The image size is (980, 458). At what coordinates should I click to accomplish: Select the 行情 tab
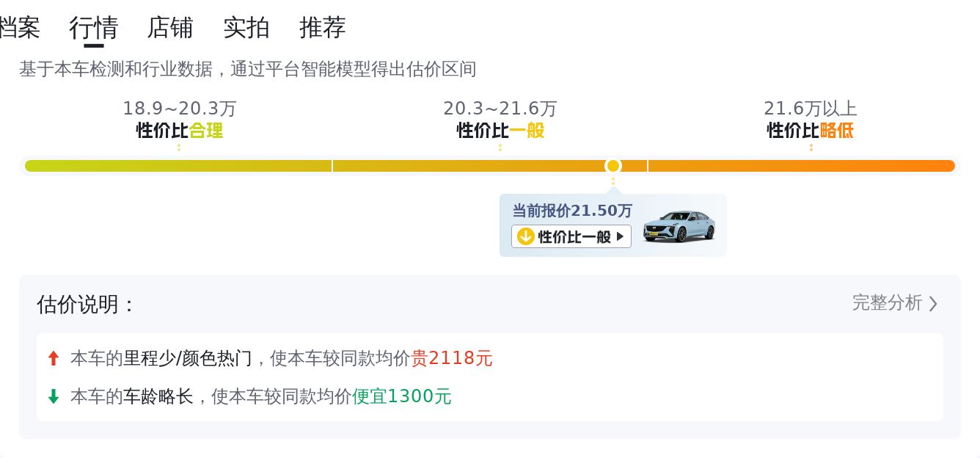[94, 28]
